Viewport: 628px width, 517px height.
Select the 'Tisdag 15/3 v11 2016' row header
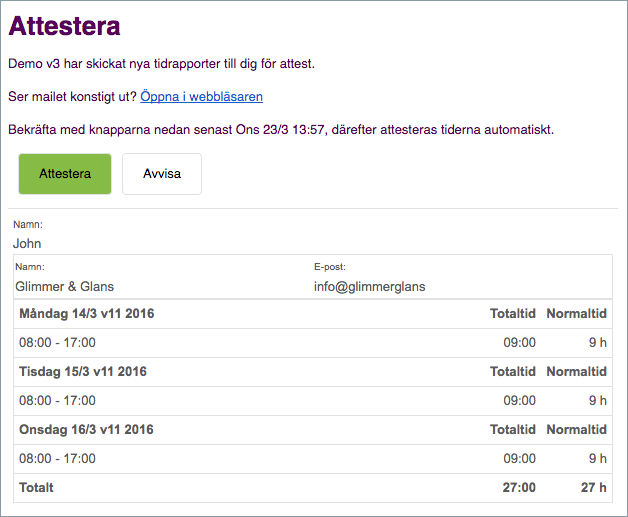[83, 372]
